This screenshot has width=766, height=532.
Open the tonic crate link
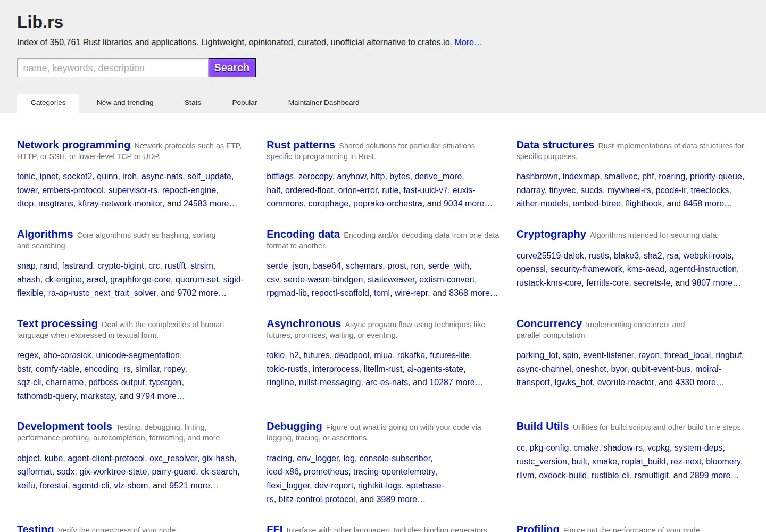tap(26, 176)
